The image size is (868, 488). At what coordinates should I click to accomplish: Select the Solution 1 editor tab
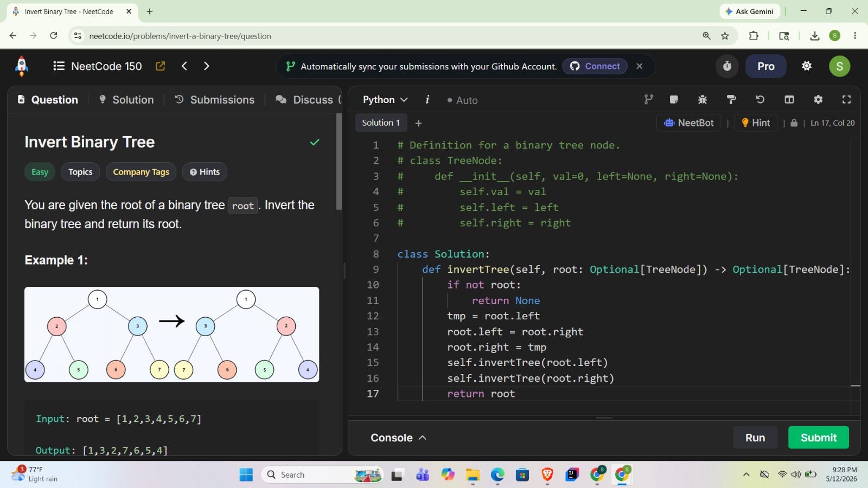[381, 123]
